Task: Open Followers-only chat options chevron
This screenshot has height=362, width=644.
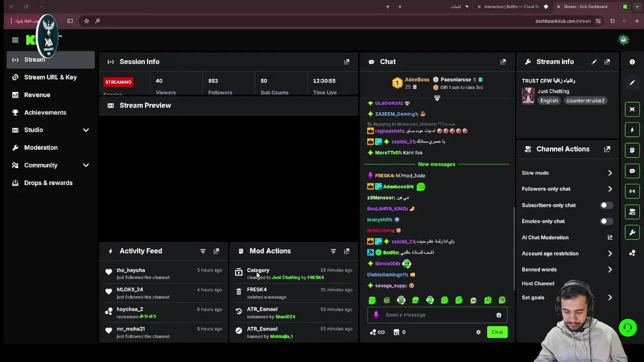Action: [610, 189]
